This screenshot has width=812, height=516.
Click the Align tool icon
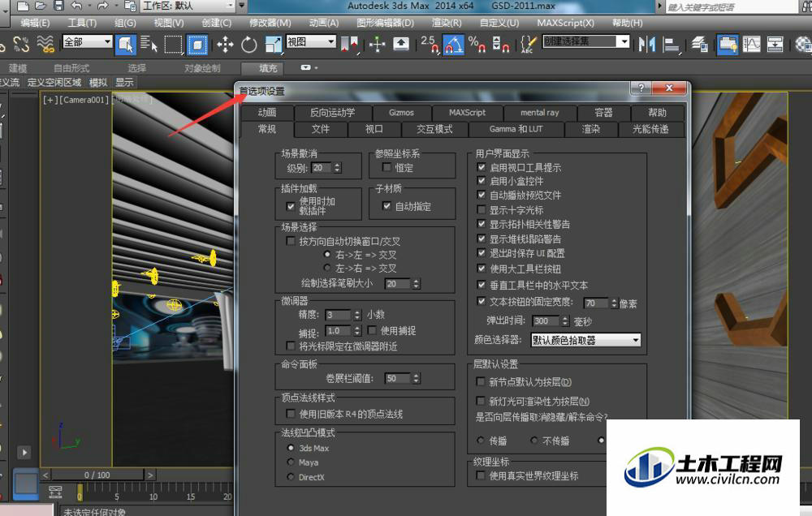tap(672, 45)
